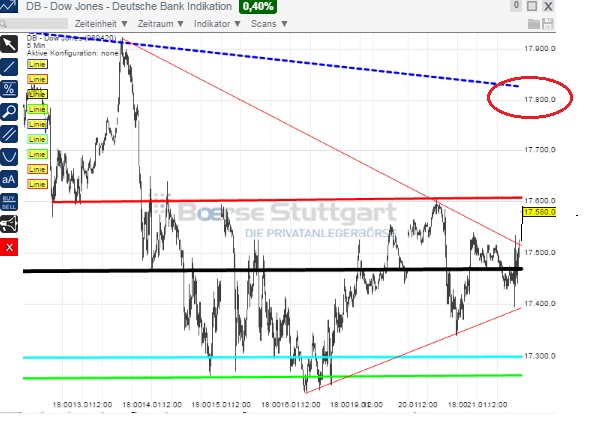
Task: Select the cyan-bordered Linie label
Action: (x=37, y=139)
